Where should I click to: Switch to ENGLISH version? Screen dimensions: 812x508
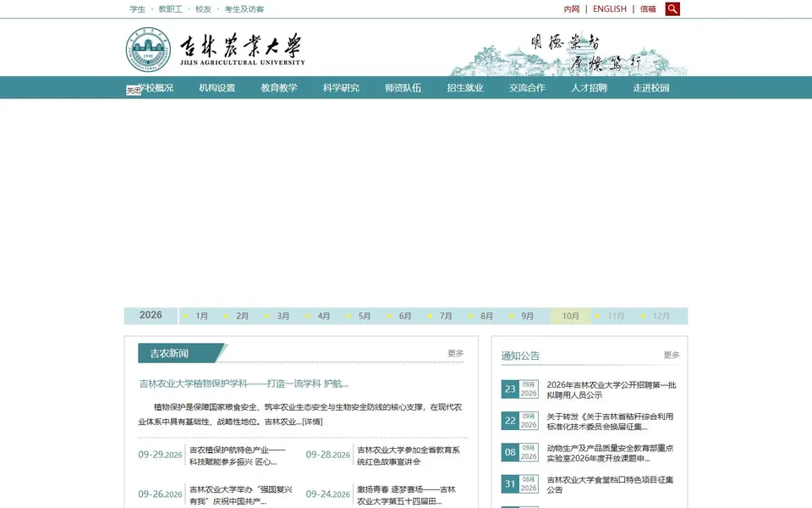[x=610, y=8]
